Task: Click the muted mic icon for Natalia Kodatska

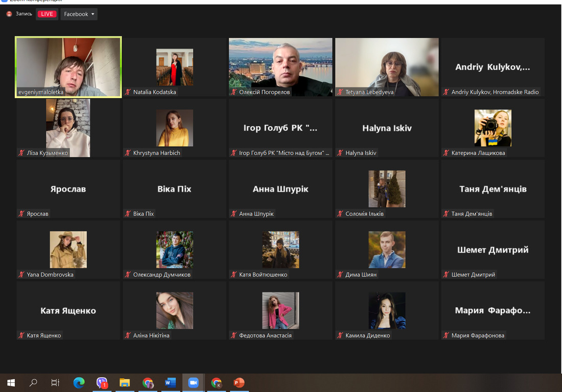Action: 128,92
